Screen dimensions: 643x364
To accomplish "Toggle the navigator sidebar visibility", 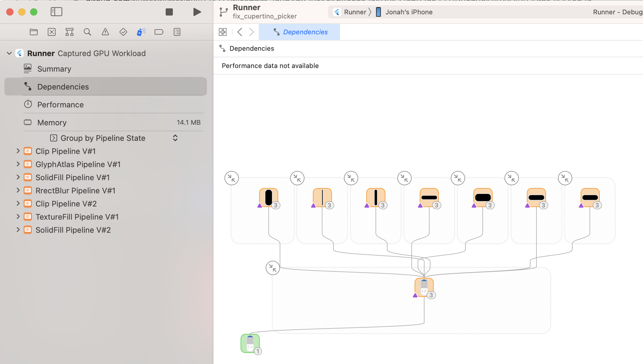I will [56, 12].
